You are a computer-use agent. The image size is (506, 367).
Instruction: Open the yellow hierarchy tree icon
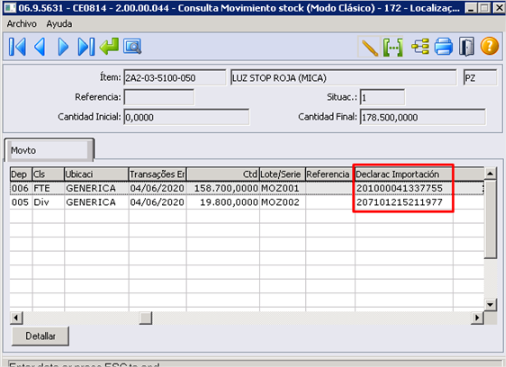pos(420,46)
